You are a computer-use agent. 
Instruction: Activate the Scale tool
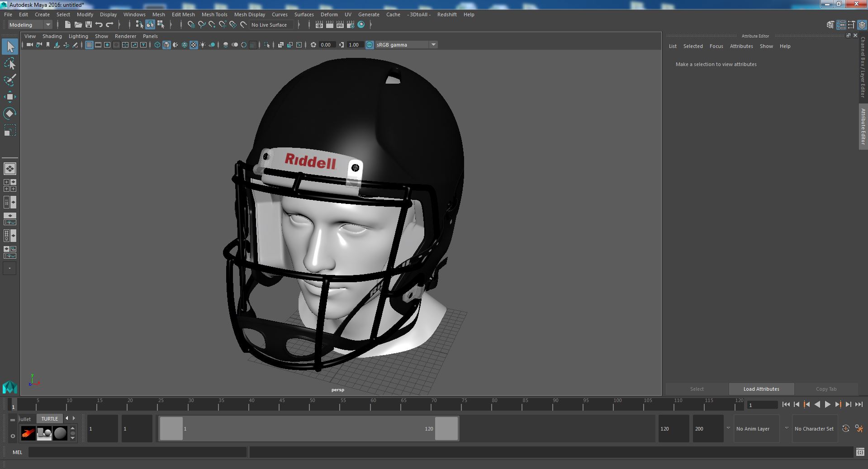(x=10, y=130)
